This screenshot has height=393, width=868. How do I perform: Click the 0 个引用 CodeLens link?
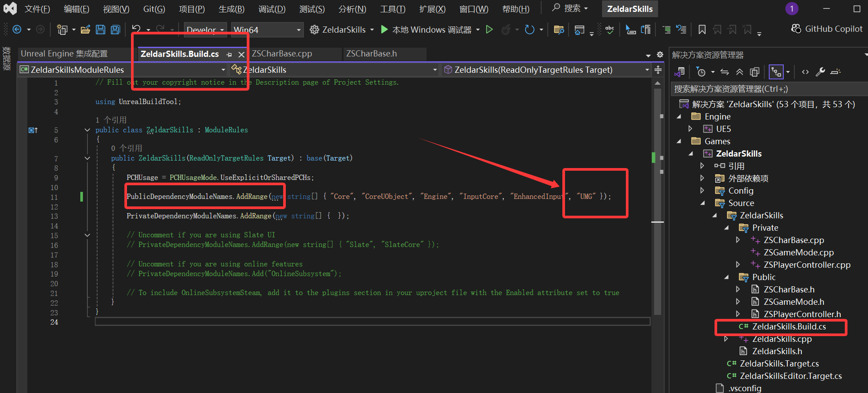pos(127,148)
